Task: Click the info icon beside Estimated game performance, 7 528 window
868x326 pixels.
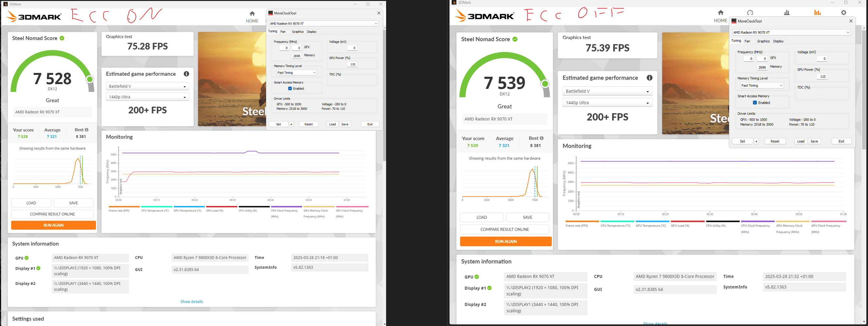Action: [186, 74]
